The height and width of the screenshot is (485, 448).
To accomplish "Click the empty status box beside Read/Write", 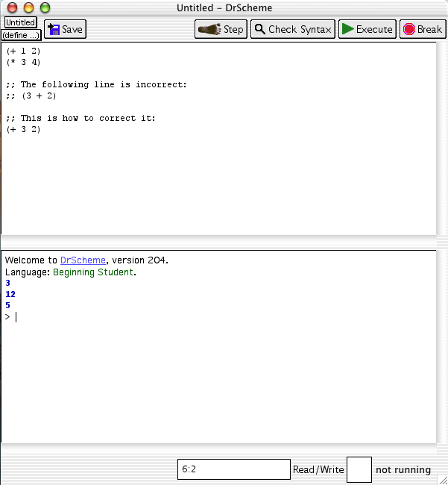I will pyautogui.click(x=359, y=469).
